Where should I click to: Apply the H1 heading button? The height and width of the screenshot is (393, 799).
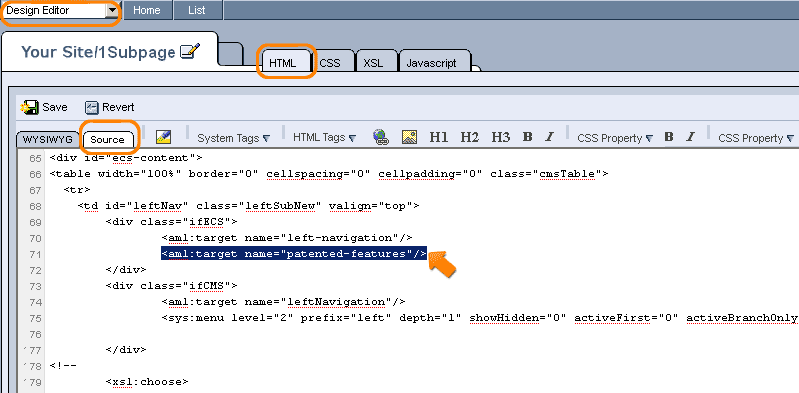pos(439,137)
